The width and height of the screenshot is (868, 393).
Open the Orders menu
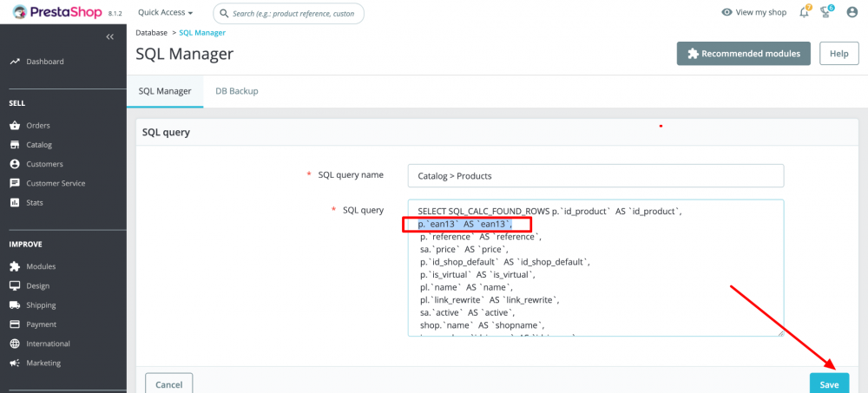(x=38, y=126)
